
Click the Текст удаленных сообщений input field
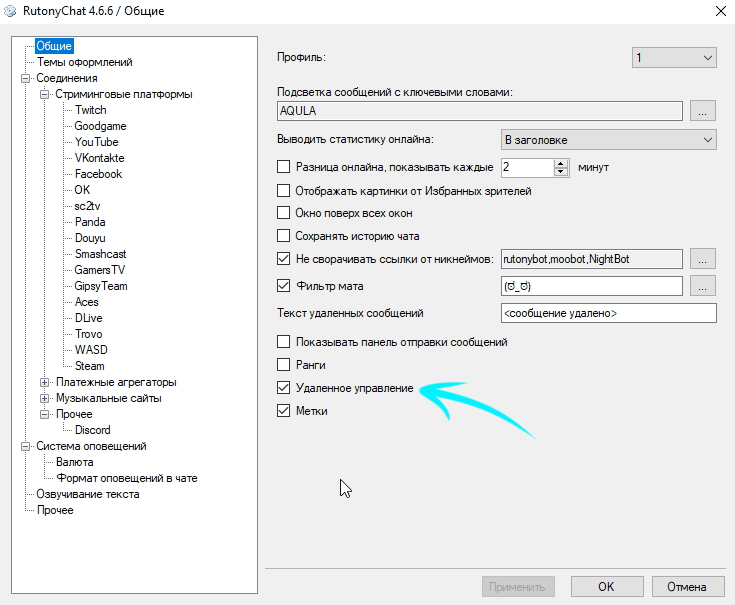coord(608,313)
